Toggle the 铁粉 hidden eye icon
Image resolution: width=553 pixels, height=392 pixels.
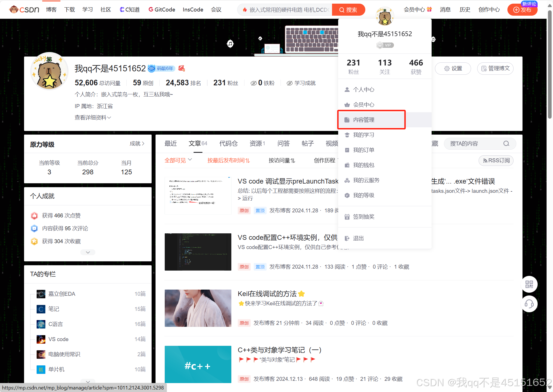tap(253, 83)
